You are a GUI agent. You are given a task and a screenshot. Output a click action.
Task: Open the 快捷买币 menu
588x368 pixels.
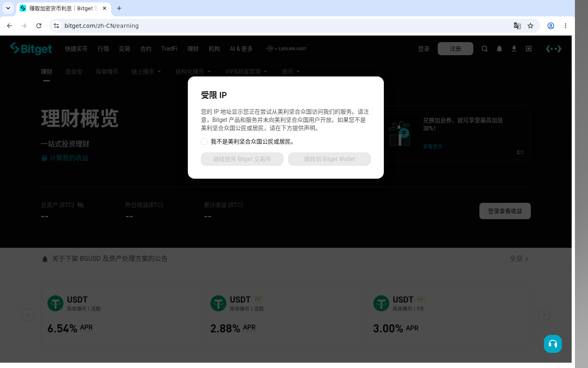[76, 49]
